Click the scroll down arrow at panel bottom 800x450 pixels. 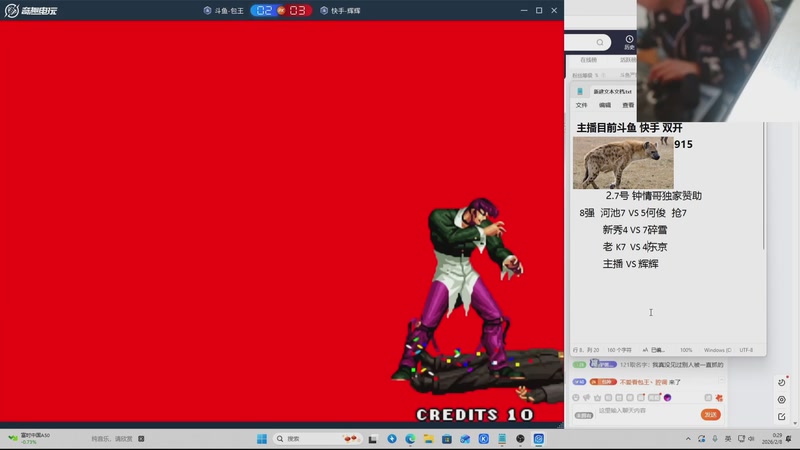coord(795,423)
